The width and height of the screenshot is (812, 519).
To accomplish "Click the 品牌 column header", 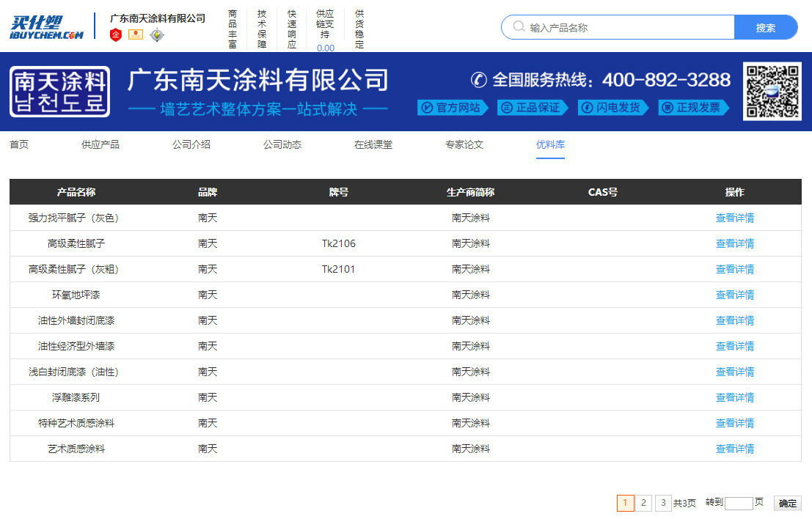I will pyautogui.click(x=208, y=193).
